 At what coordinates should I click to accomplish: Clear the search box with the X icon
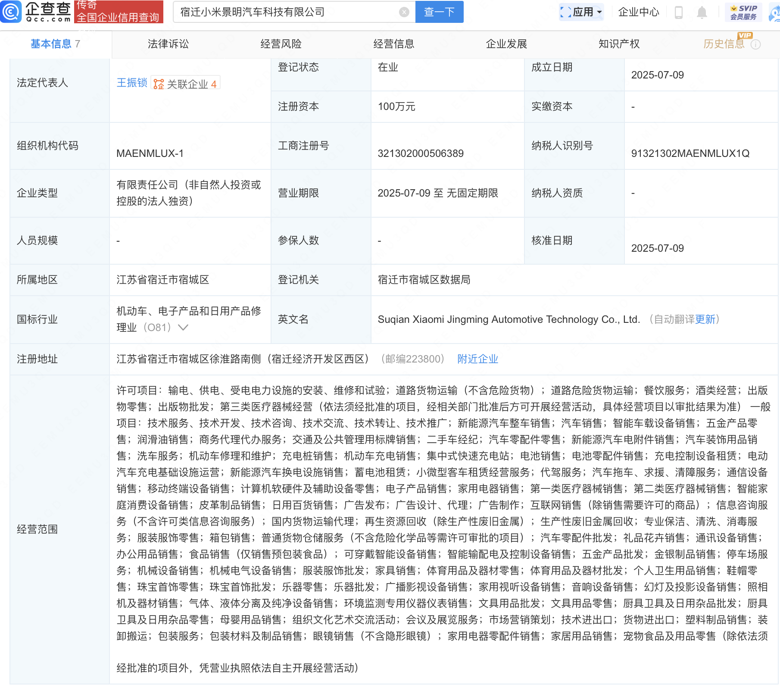404,12
